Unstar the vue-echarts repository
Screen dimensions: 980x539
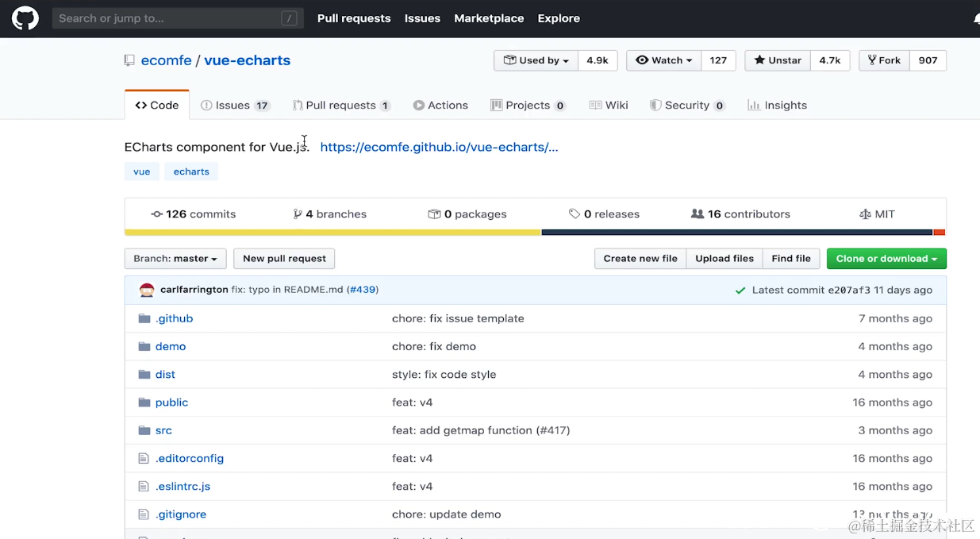click(x=778, y=60)
